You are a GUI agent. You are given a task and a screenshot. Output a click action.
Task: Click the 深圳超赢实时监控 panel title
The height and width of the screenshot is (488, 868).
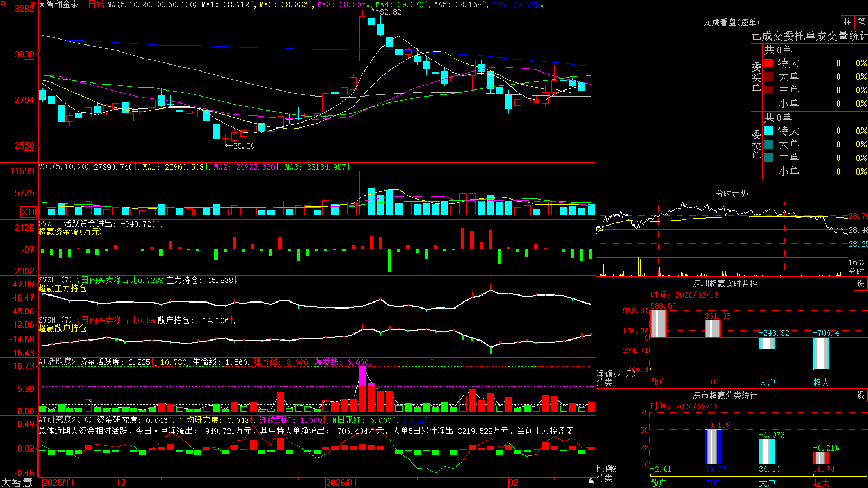coord(725,284)
